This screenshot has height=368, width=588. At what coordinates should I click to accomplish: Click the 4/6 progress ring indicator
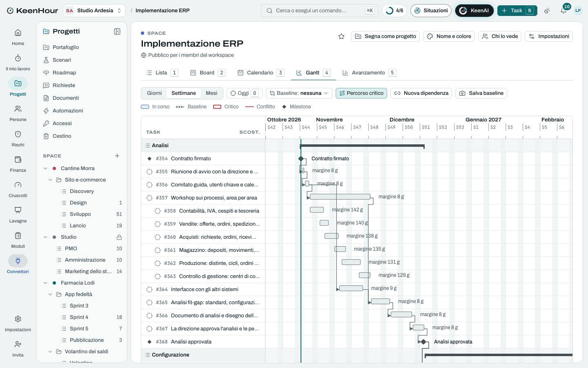pos(394,11)
